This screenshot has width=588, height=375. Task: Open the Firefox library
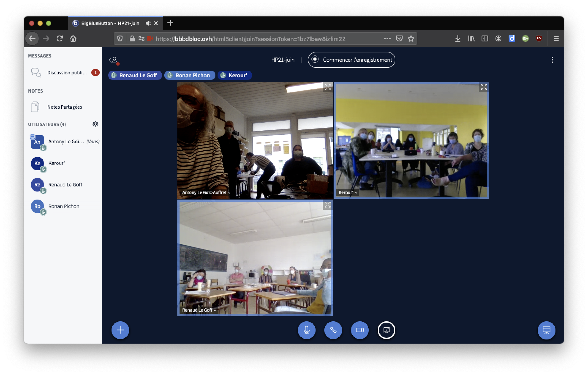click(x=471, y=38)
